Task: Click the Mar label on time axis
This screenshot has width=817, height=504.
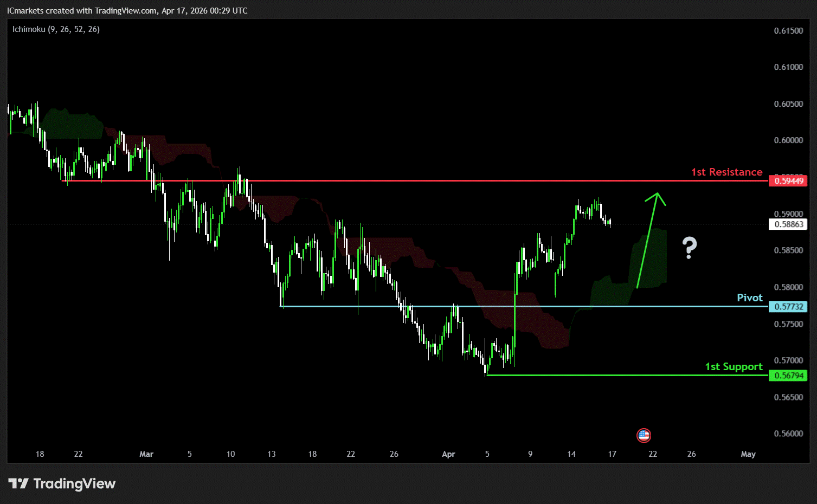Action: 146,454
